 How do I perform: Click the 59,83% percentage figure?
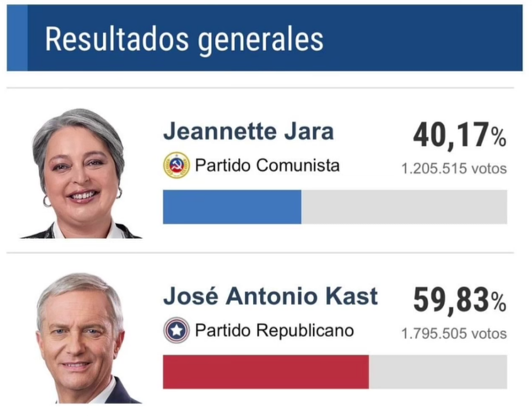coord(459,301)
